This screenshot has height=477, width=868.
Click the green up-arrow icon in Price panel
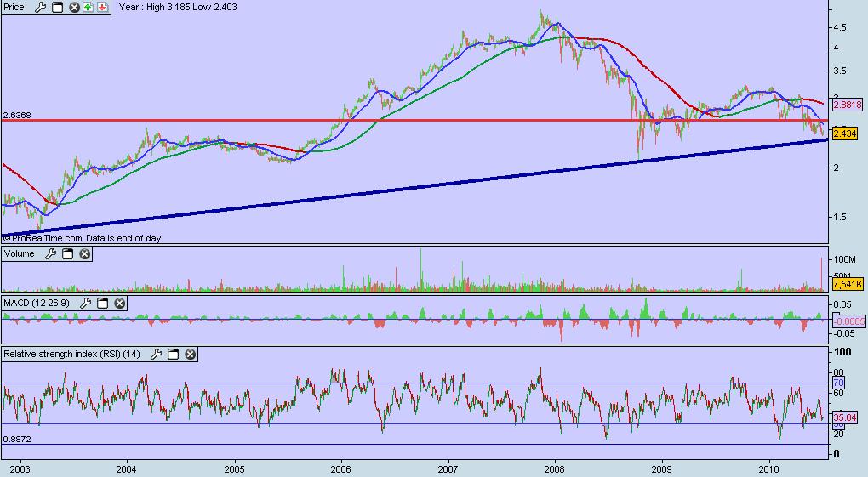[88, 7]
